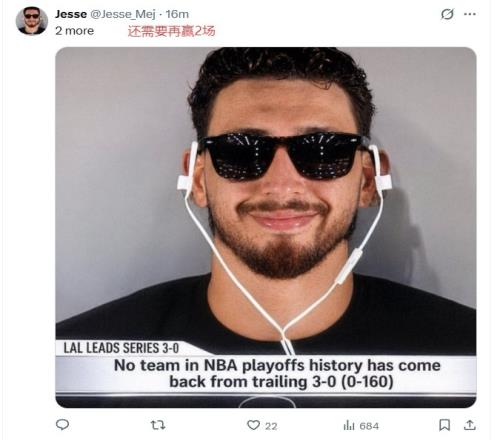Viewport: 500px width, 440px height.
Task: Click the view count showing 684
Action: [369, 426]
